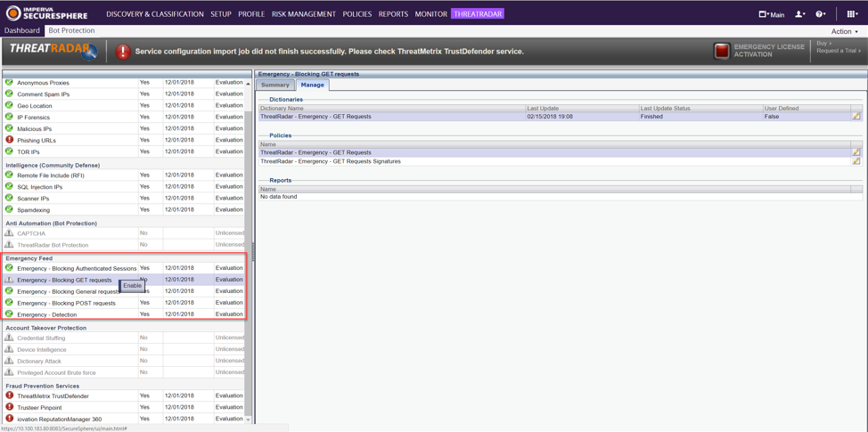Click the red error icon for ThreatMetrix TrustDefender
This screenshot has width=868, height=432.
pyautogui.click(x=9, y=395)
